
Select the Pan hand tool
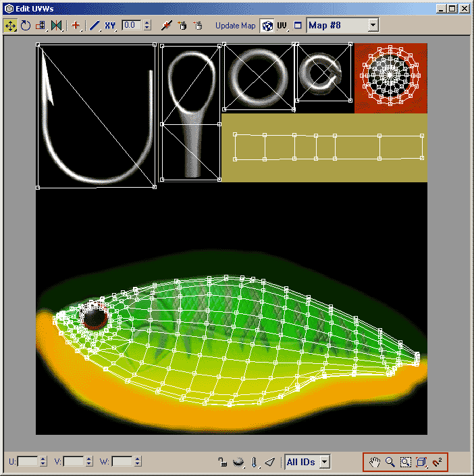click(x=375, y=462)
